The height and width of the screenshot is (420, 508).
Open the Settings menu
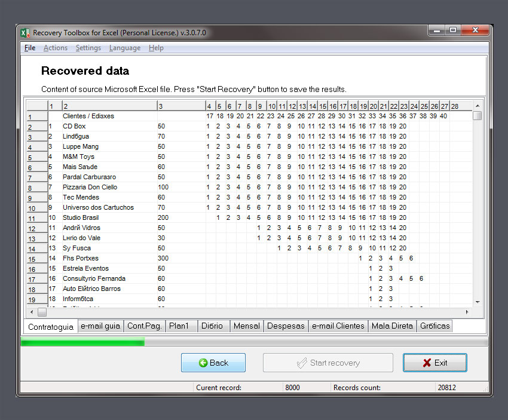88,48
